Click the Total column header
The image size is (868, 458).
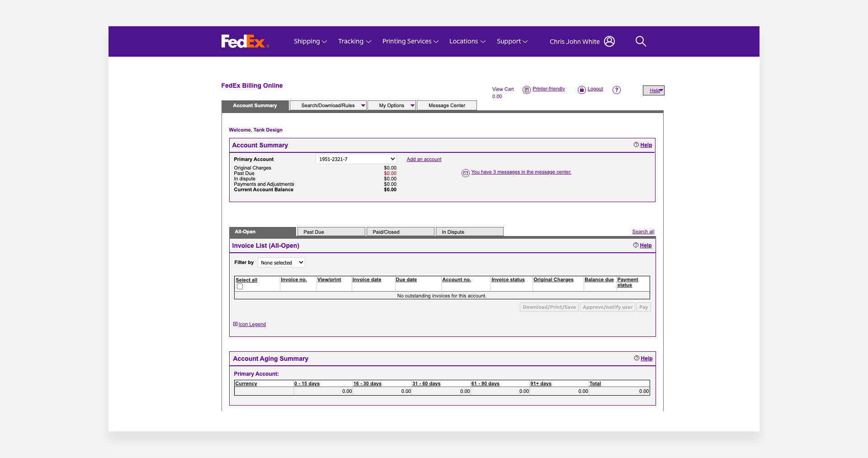(x=595, y=383)
